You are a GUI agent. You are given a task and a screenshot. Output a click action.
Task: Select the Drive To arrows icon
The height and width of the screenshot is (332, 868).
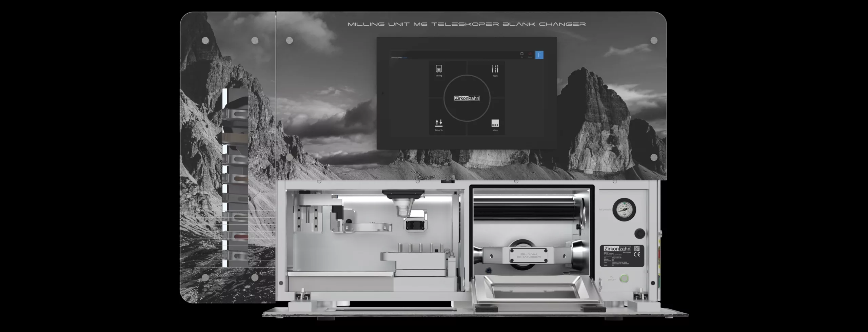click(x=439, y=123)
